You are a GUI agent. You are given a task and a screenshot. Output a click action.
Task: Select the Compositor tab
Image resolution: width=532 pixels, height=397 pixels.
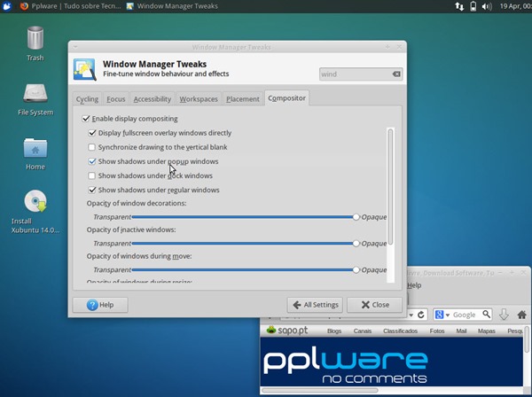click(x=286, y=98)
